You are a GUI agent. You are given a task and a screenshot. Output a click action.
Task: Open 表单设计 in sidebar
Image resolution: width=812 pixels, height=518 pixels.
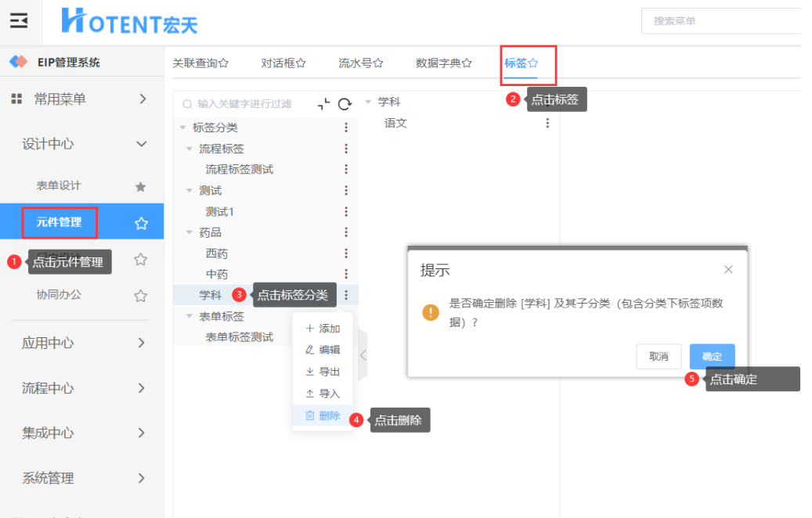click(x=59, y=185)
